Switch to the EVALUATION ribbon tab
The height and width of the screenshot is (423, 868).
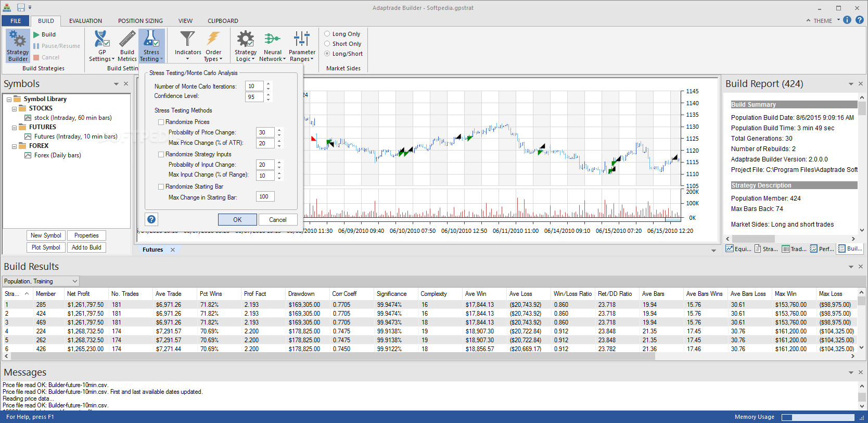click(86, 21)
